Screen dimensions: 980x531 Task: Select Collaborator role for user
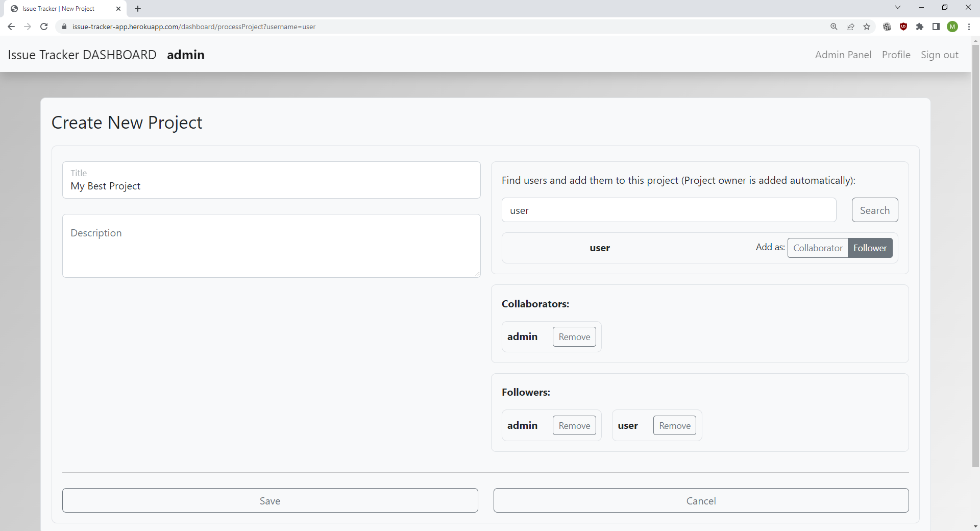click(x=818, y=248)
